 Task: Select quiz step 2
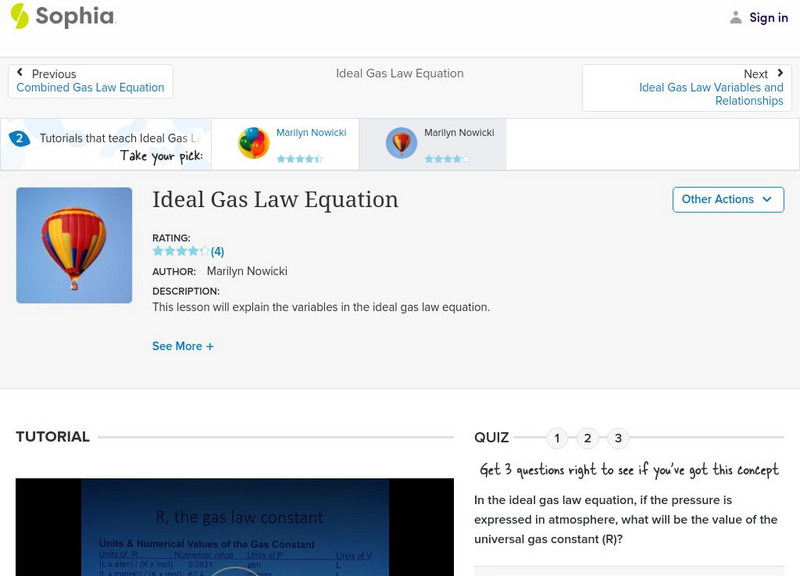click(x=587, y=437)
